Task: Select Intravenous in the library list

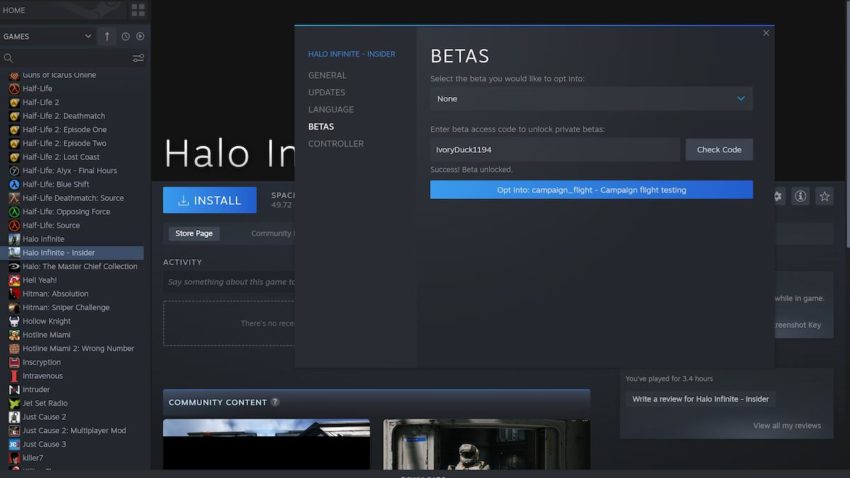Action: 42,376
